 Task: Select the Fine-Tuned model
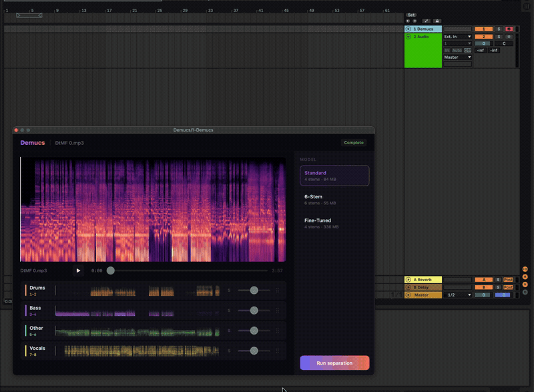[x=334, y=224]
